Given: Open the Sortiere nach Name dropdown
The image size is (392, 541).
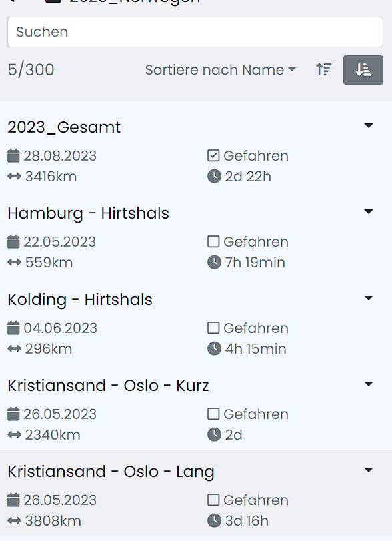Looking at the screenshot, I should tap(220, 69).
